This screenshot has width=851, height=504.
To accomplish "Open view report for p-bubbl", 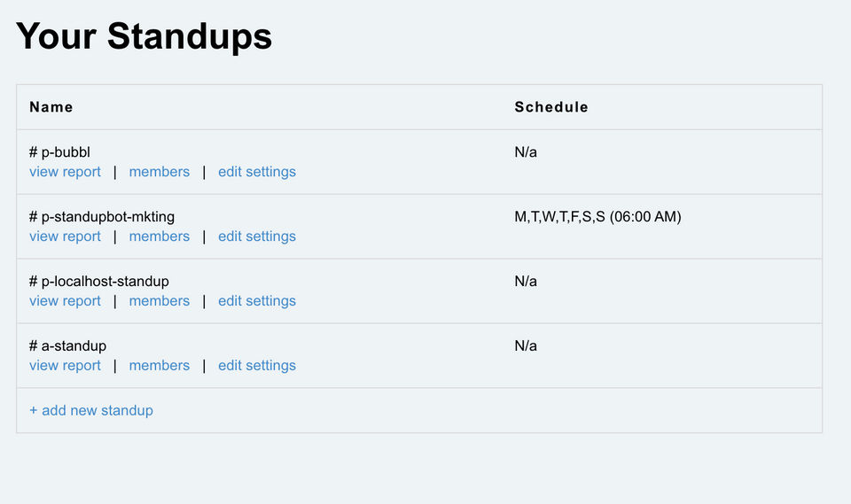I will point(65,172).
